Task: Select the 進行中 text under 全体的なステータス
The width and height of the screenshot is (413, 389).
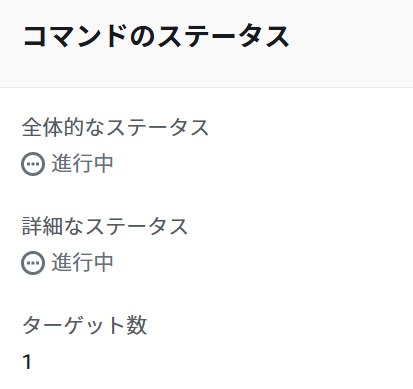Action: coord(82,163)
